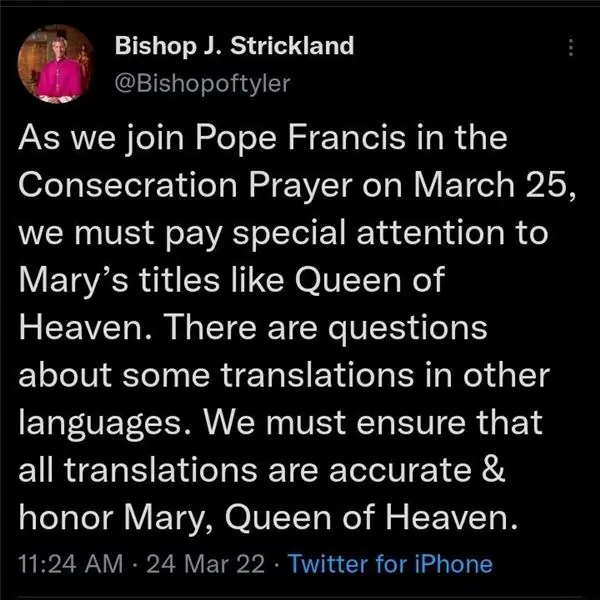600x600 pixels.
Task: Click Bishop Strickland's profile avatar photo
Action: point(64,65)
